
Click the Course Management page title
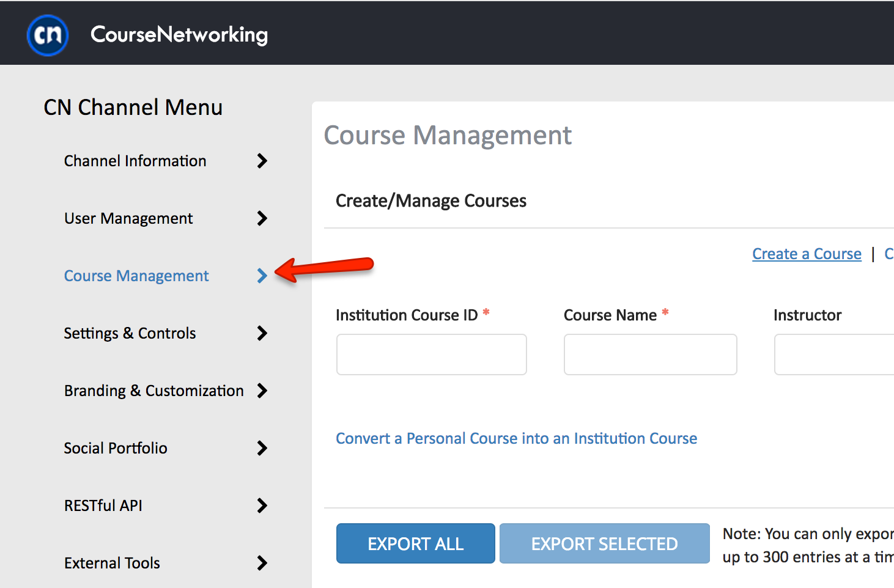tap(448, 135)
